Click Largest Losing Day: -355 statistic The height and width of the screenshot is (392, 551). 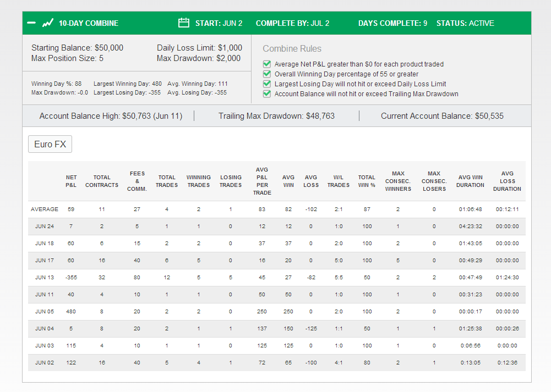pyautogui.click(x=127, y=92)
